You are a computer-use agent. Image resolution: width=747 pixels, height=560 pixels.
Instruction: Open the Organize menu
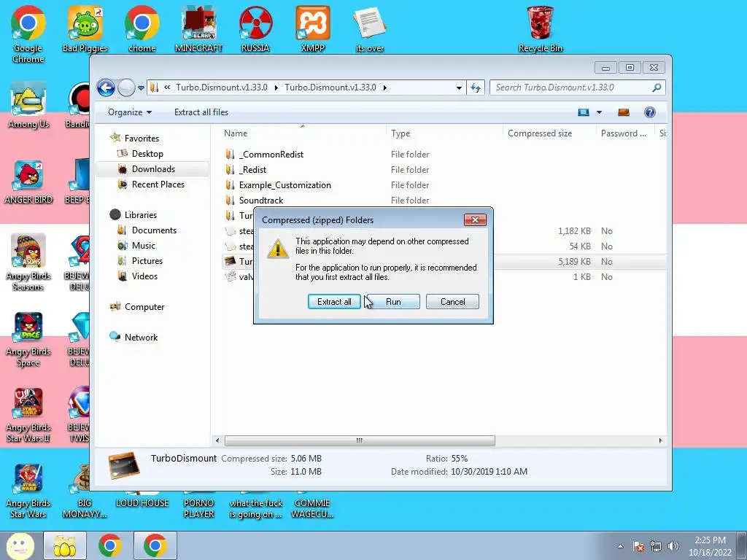click(x=130, y=112)
